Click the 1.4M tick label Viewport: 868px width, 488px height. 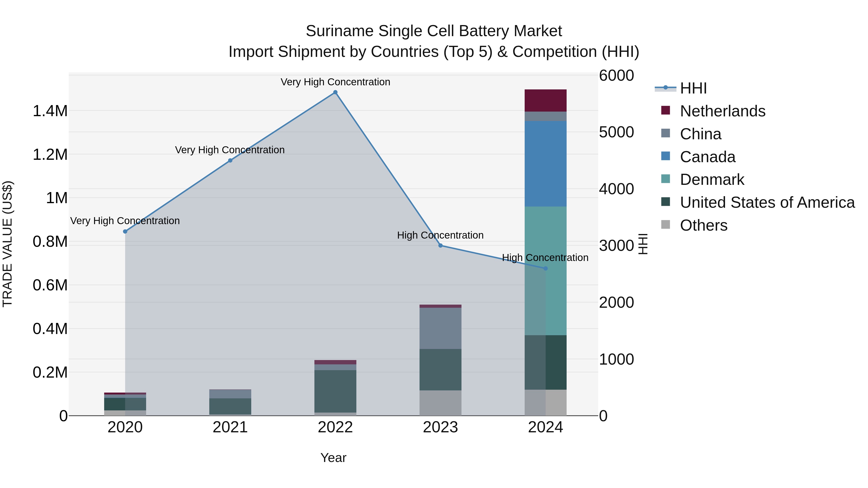click(x=50, y=111)
